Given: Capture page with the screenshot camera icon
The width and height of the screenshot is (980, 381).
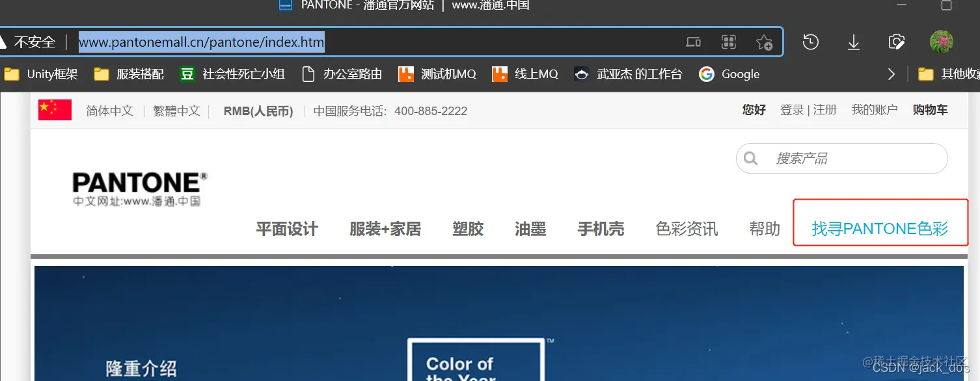Looking at the screenshot, I should [x=896, y=42].
